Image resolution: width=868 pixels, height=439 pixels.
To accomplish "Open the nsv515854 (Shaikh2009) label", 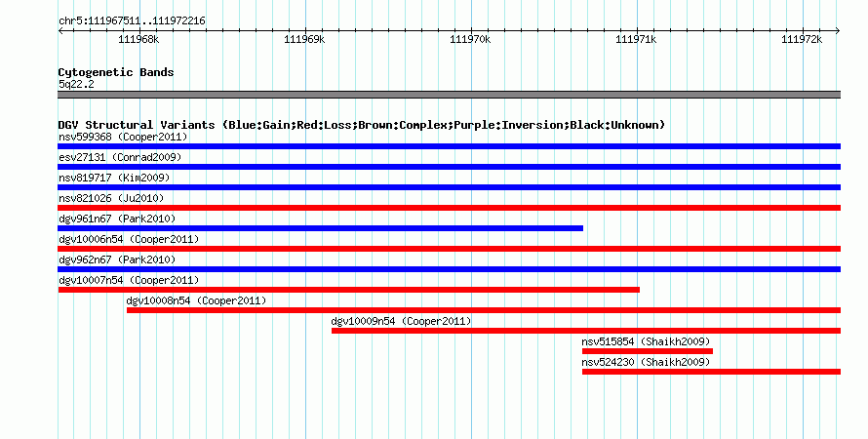I will (646, 341).
